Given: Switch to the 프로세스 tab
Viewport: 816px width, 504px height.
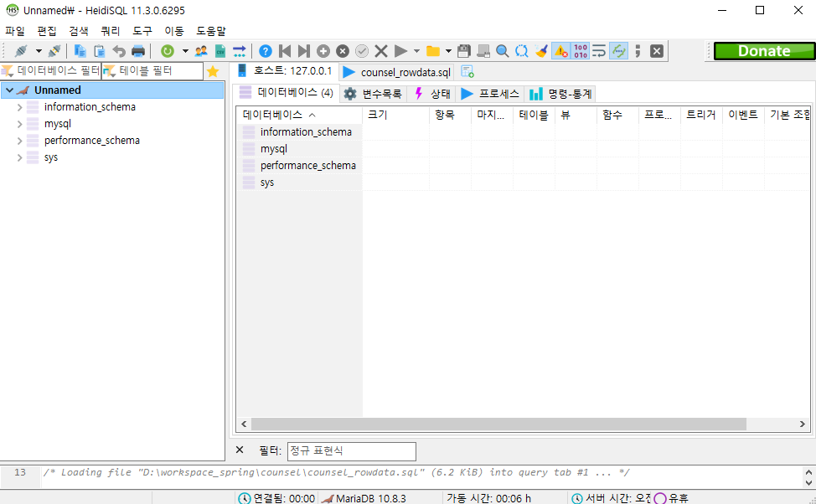Looking at the screenshot, I should [x=490, y=94].
